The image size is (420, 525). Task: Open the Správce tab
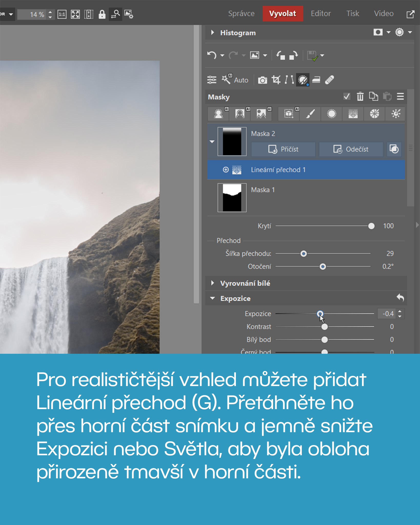pyautogui.click(x=241, y=14)
